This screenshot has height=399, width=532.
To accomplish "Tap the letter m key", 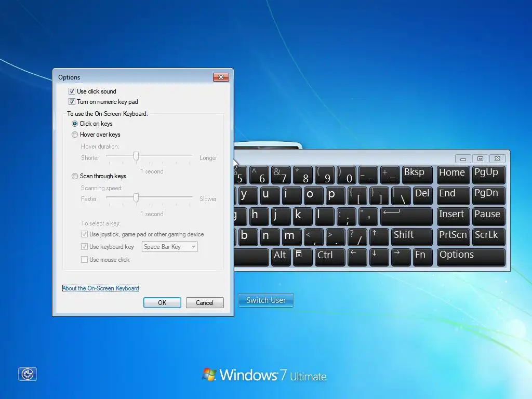I will pyautogui.click(x=291, y=237).
